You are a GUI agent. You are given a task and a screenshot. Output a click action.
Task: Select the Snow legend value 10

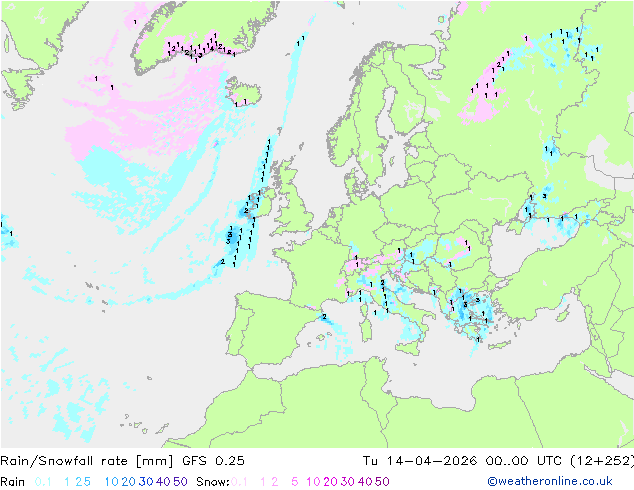pyautogui.click(x=313, y=482)
